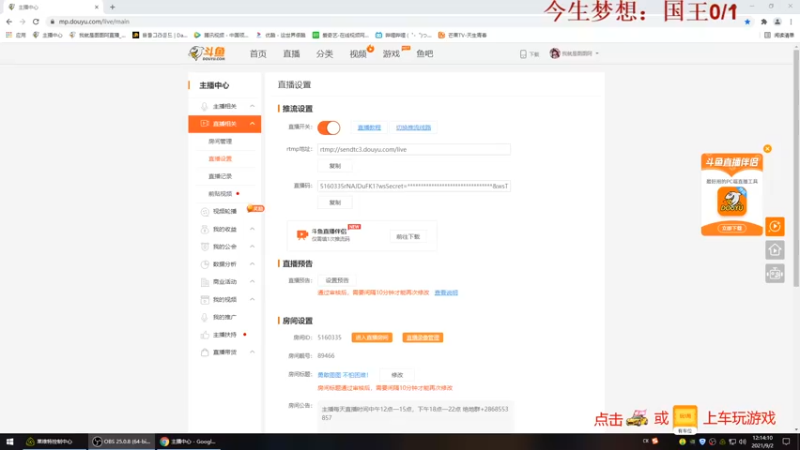Click the gray home icon on right edge
Image resolution: width=800 pixels, height=450 pixels.
point(774,250)
